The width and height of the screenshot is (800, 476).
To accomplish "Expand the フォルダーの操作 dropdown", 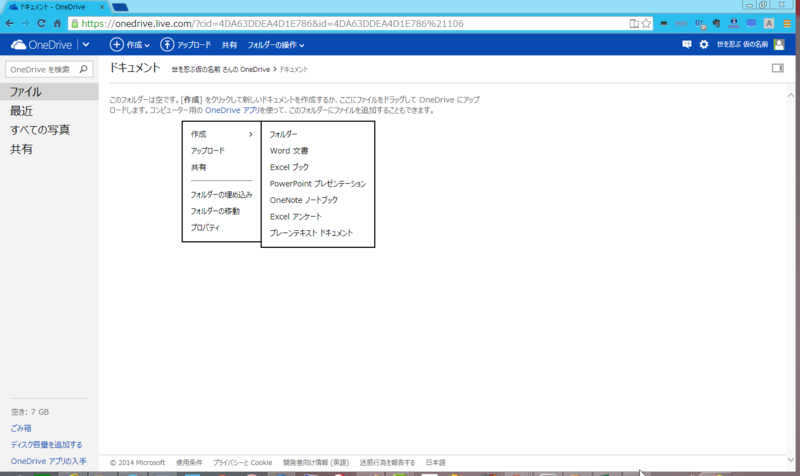I will tap(276, 45).
